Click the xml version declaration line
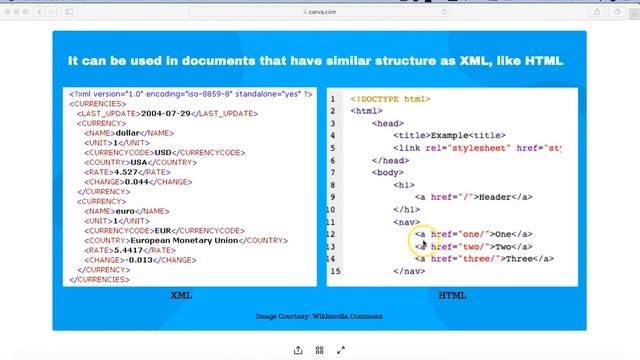This screenshot has width=640, height=360. tap(191, 94)
